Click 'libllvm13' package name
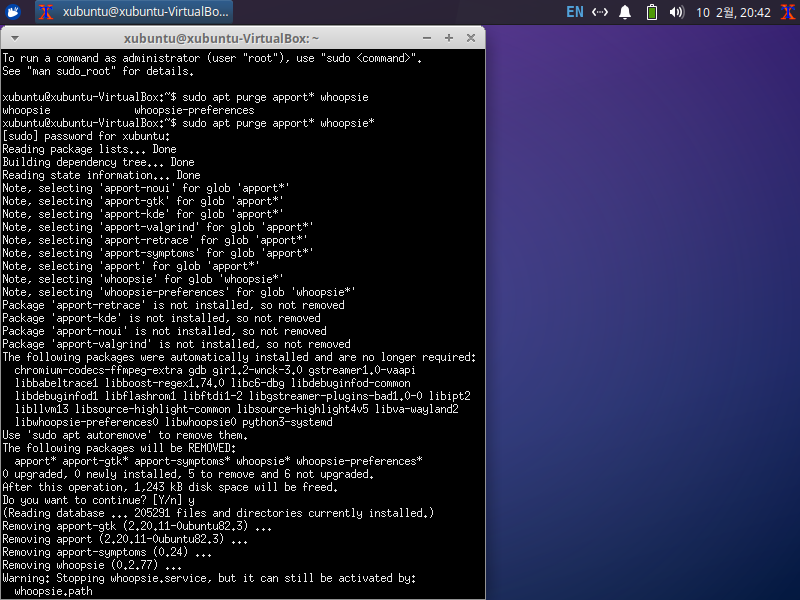The image size is (800, 600). click(41, 409)
